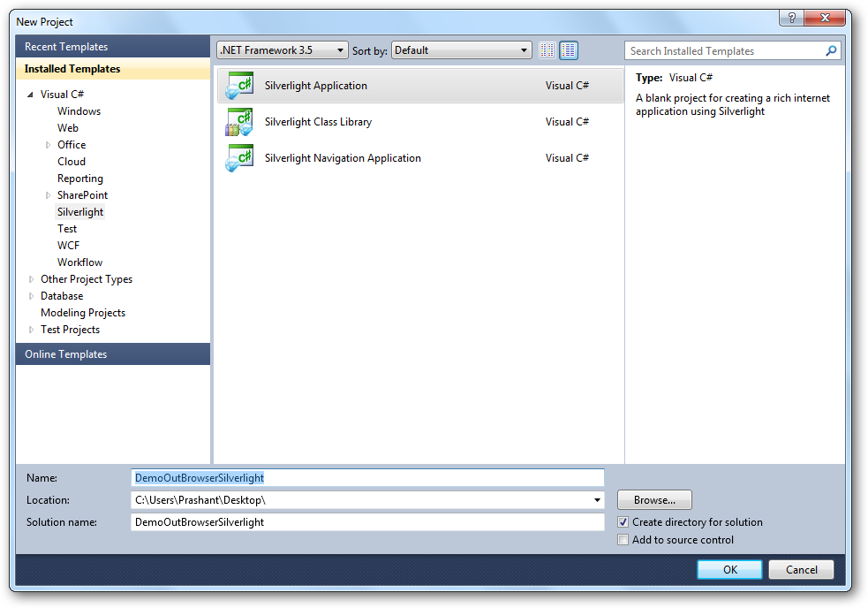
Task: Select the Installed Templates section
Action: coord(113,69)
